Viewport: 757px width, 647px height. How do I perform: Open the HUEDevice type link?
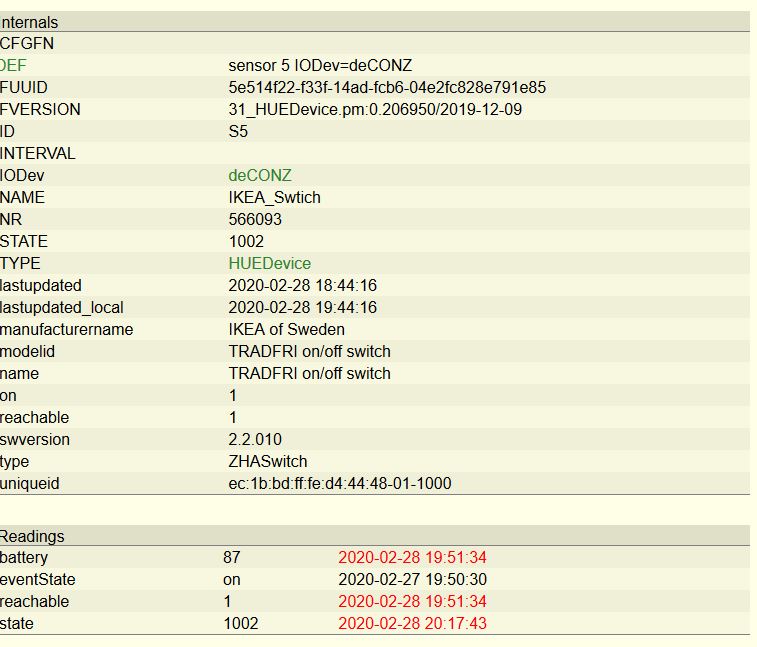(269, 263)
